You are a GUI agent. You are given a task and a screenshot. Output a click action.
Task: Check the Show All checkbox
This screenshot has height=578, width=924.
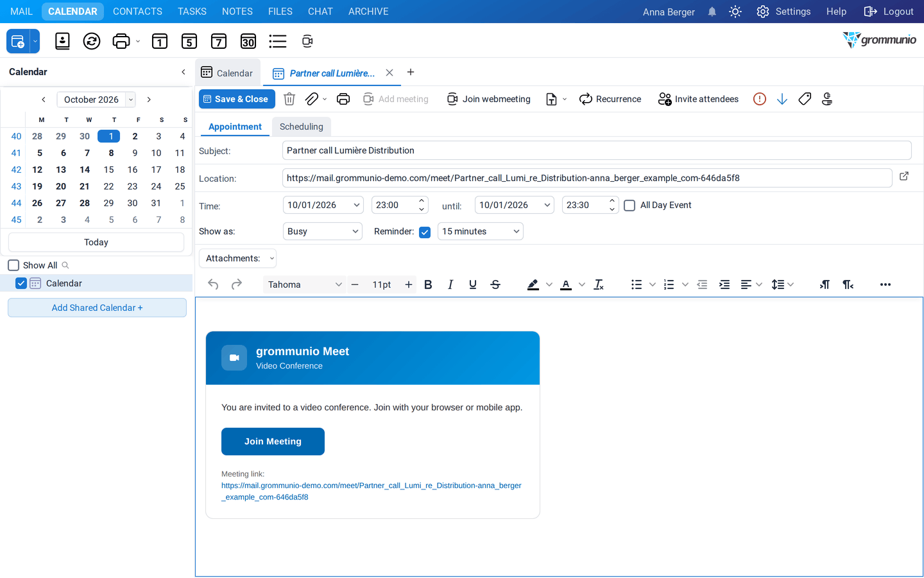click(x=13, y=265)
